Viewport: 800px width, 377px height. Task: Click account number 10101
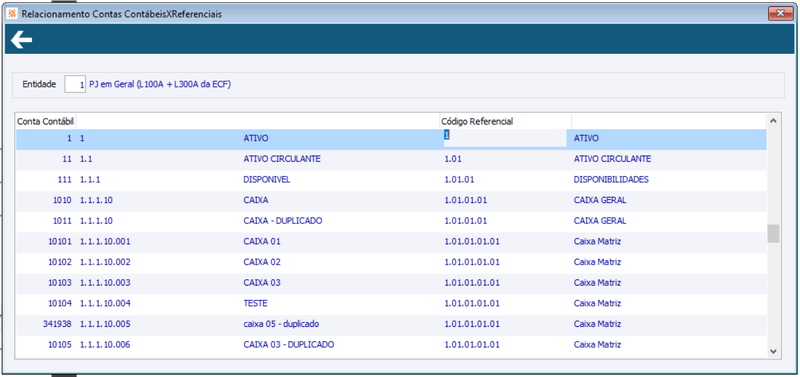pos(60,242)
